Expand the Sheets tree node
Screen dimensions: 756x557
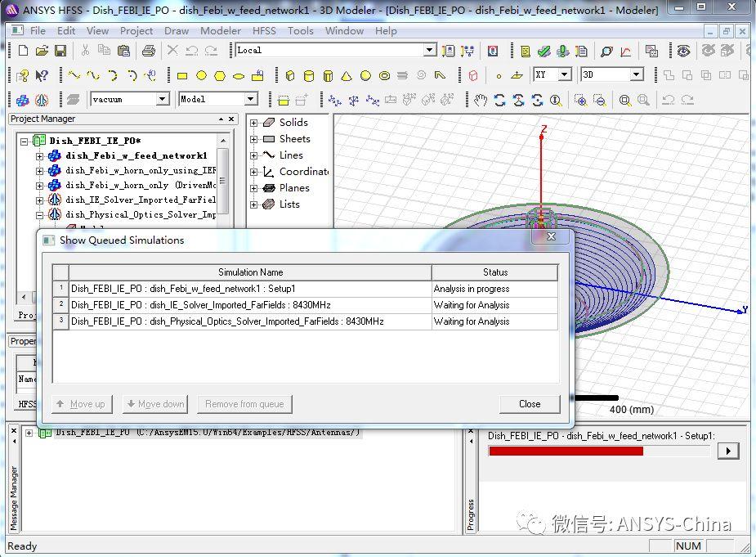click(x=253, y=140)
